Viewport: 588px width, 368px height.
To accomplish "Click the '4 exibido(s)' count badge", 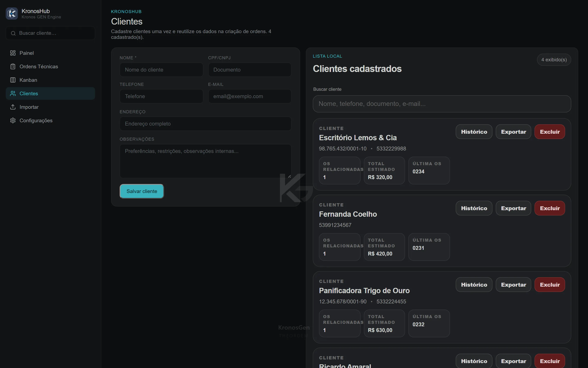I will tap(554, 60).
